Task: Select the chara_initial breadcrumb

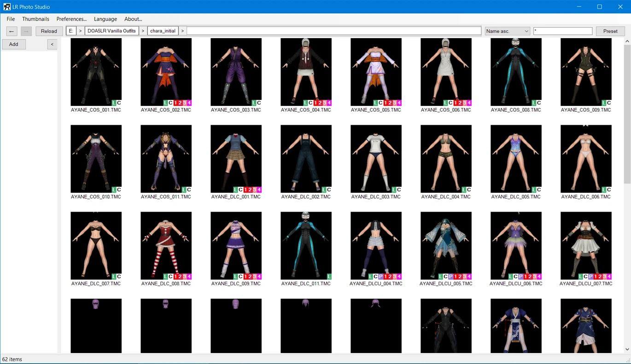Action: [163, 31]
